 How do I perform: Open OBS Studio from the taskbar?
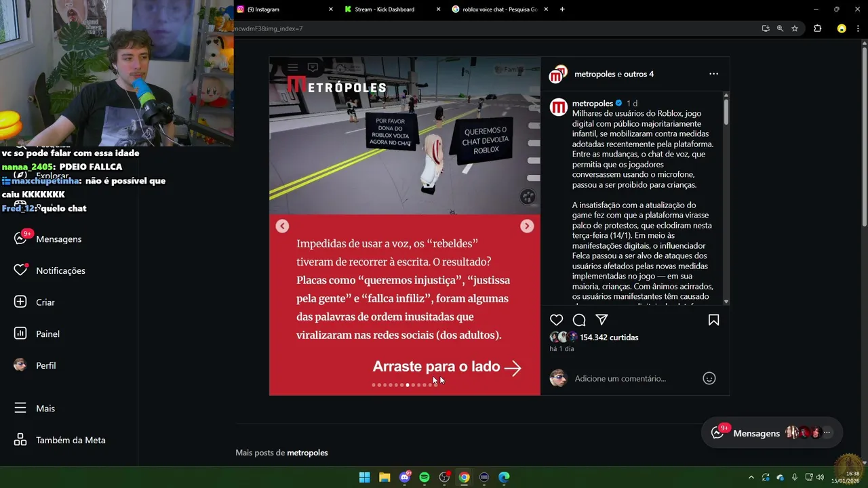click(x=444, y=477)
